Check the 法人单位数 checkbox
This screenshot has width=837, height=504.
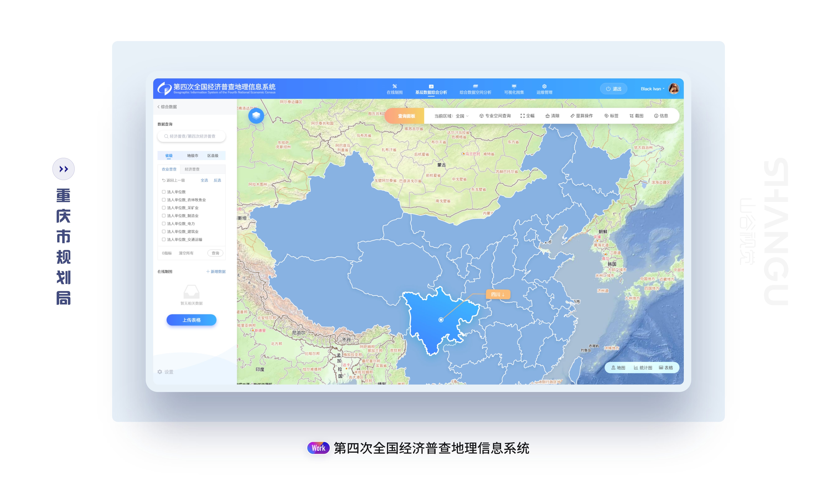tap(164, 192)
